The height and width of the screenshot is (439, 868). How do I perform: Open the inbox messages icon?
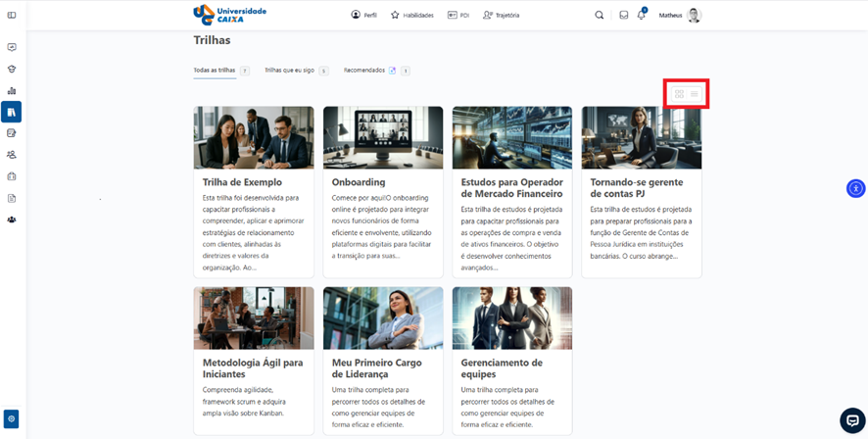[623, 16]
